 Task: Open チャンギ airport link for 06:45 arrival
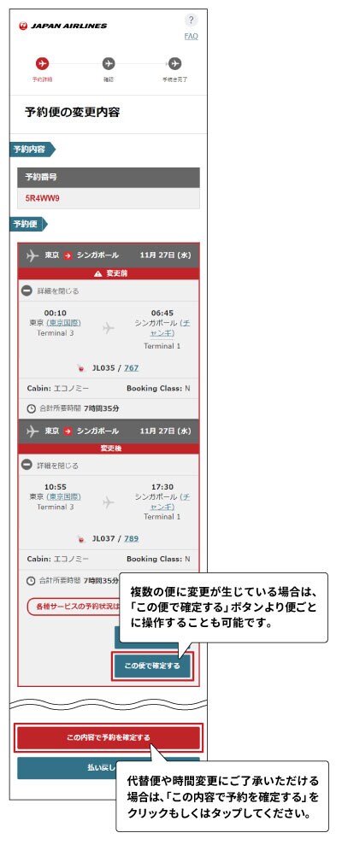click(170, 328)
